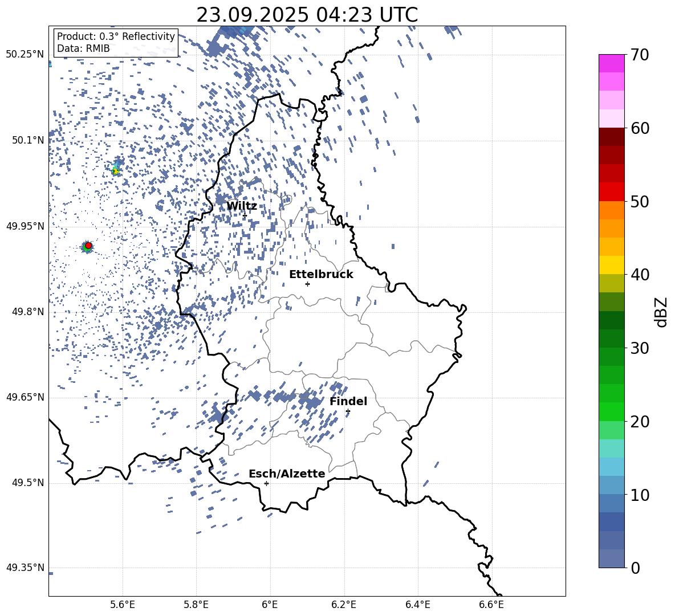
Task: Click the colorbar label '50'
Action: coord(640,201)
